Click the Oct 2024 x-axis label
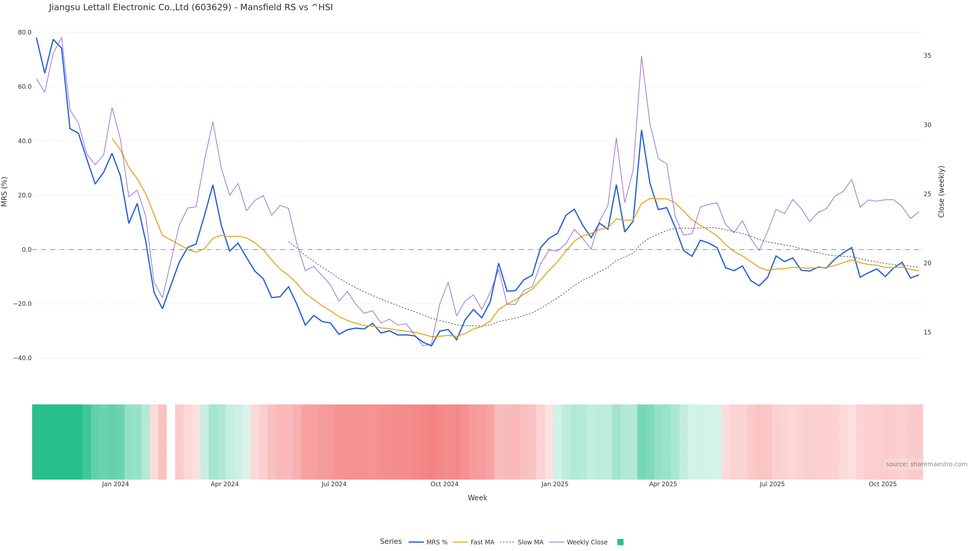Viewport: 980px width, 551px height. [444, 484]
